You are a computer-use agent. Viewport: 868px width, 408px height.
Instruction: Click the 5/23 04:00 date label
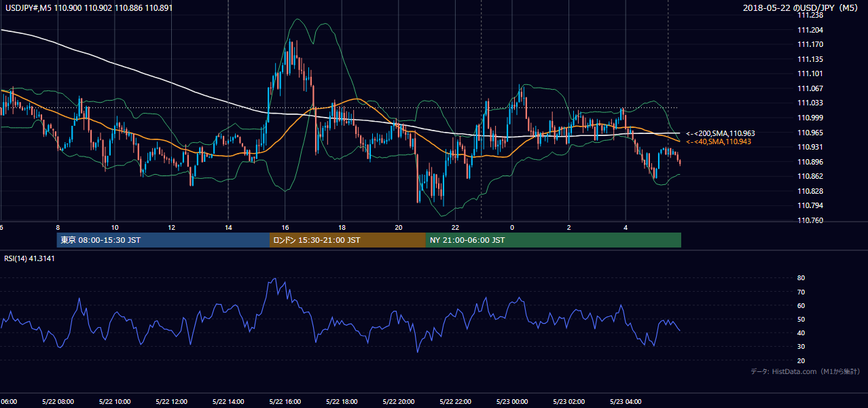tap(626, 402)
